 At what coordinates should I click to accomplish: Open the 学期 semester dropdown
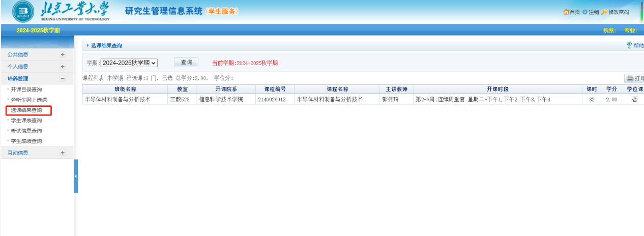[x=129, y=63]
